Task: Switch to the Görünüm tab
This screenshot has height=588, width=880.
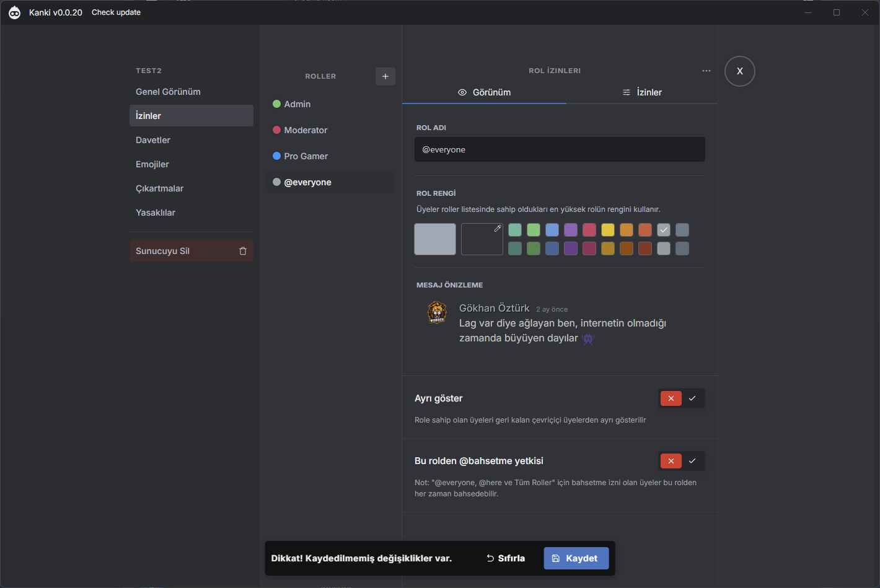Action: click(484, 92)
